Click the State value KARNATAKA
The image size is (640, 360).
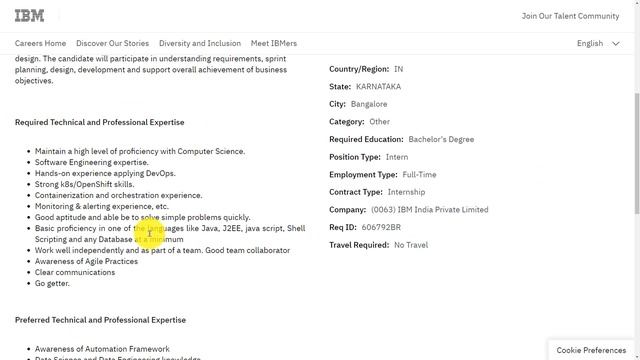(378, 87)
